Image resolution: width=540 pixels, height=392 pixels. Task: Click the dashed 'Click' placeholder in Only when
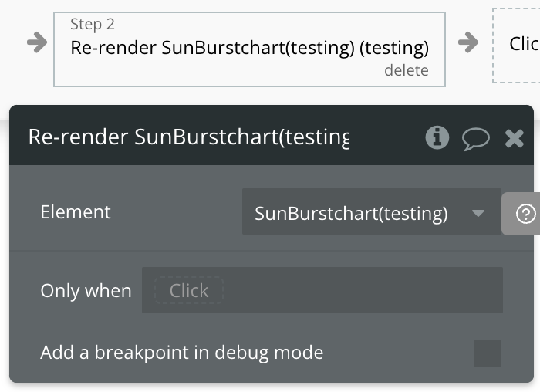pyautogui.click(x=189, y=290)
